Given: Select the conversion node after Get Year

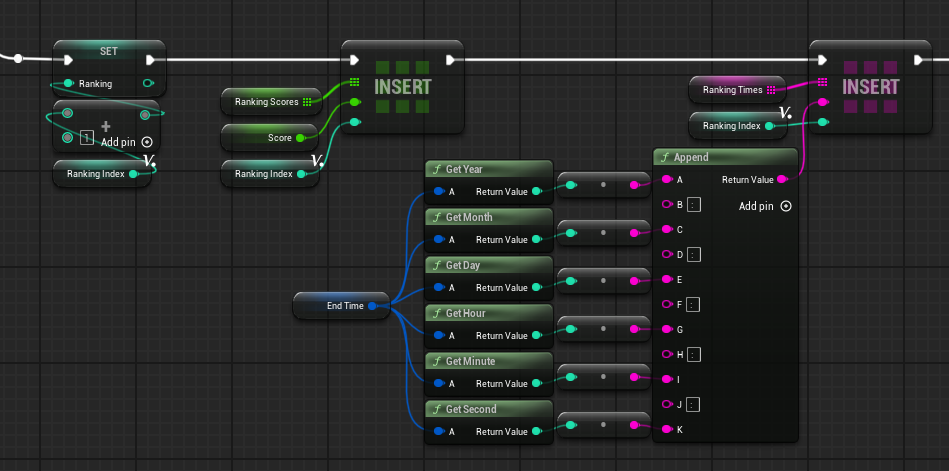Looking at the screenshot, I should click(x=603, y=185).
